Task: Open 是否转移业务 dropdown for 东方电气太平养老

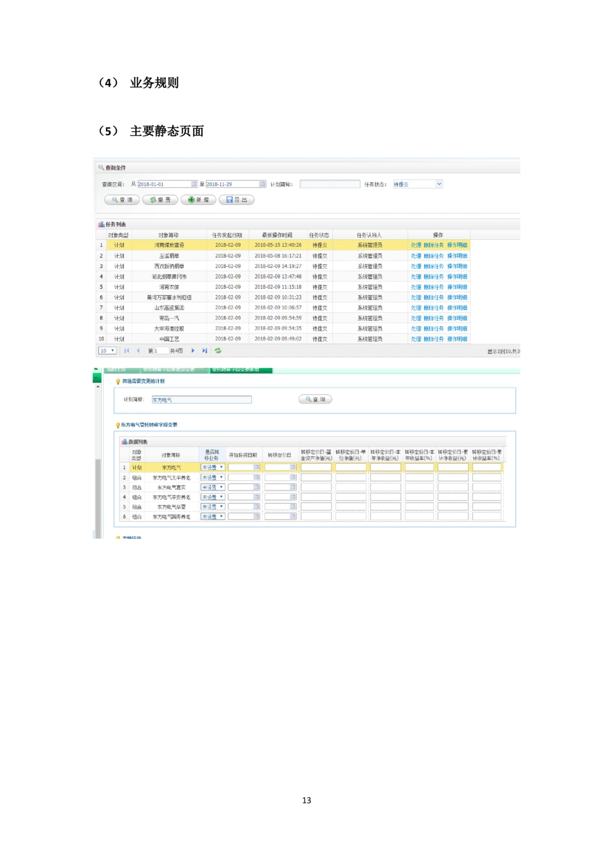Action: click(213, 477)
